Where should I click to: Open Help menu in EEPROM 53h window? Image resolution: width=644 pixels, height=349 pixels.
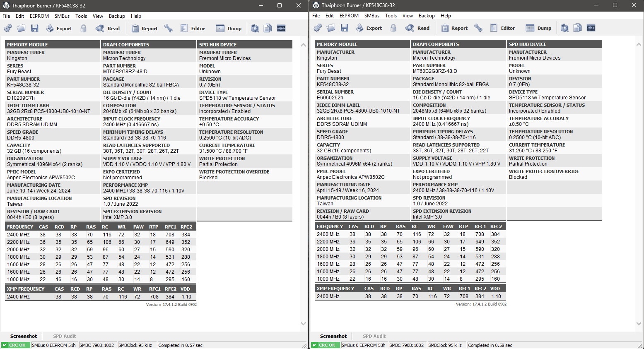[446, 16]
